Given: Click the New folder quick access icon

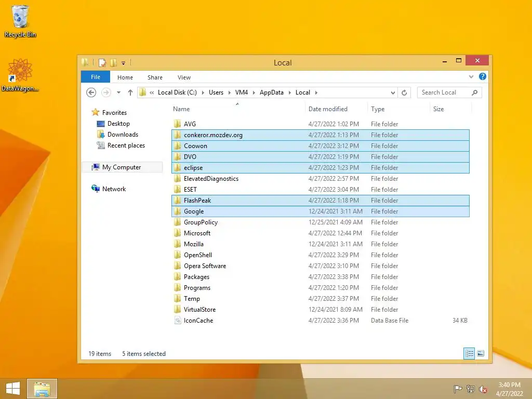Looking at the screenshot, I should click(x=114, y=63).
